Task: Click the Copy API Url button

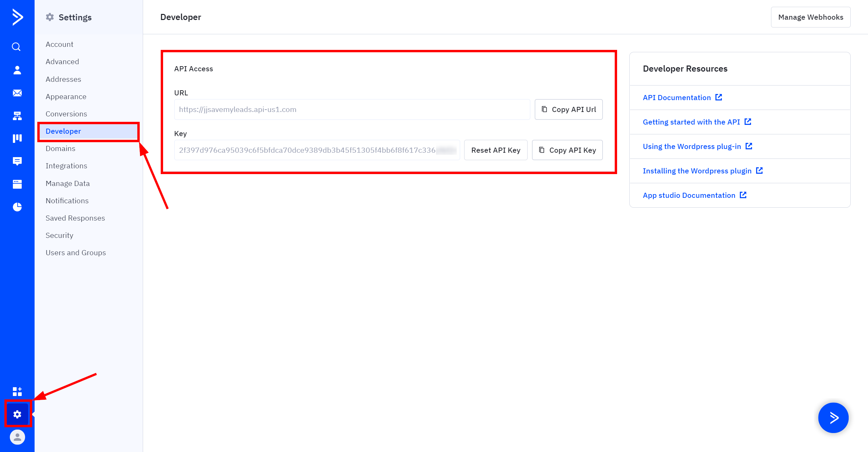Action: [569, 109]
